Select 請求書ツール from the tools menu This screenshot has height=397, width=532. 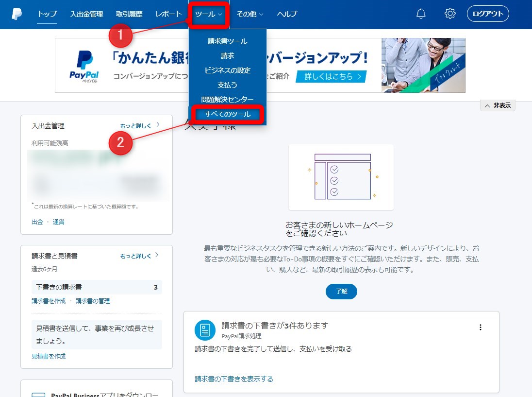point(228,41)
